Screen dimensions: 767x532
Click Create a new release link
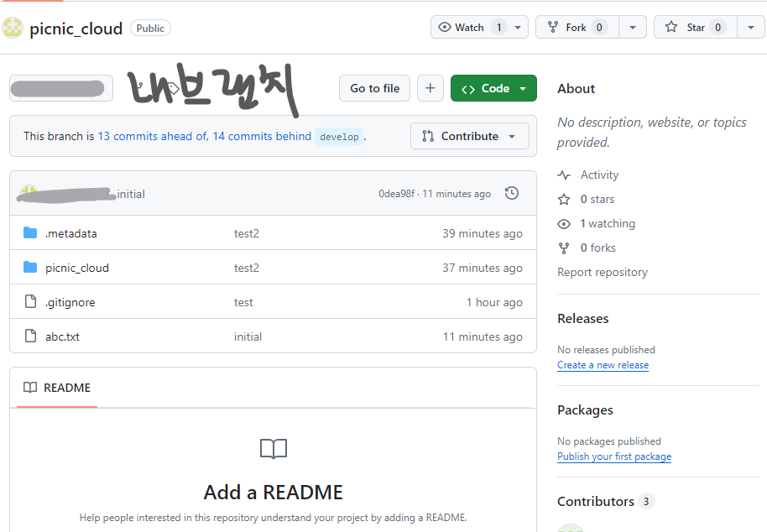603,365
